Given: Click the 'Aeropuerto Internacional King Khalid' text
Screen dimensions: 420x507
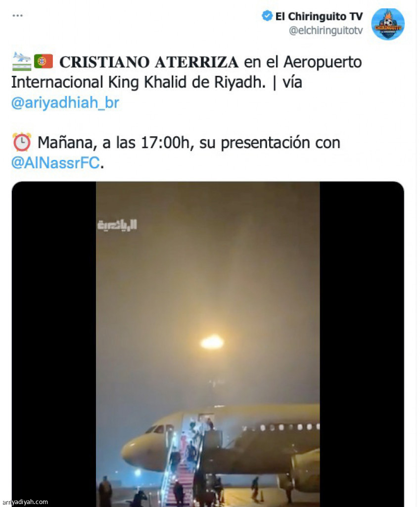Looking at the screenshot, I should click(x=187, y=72).
